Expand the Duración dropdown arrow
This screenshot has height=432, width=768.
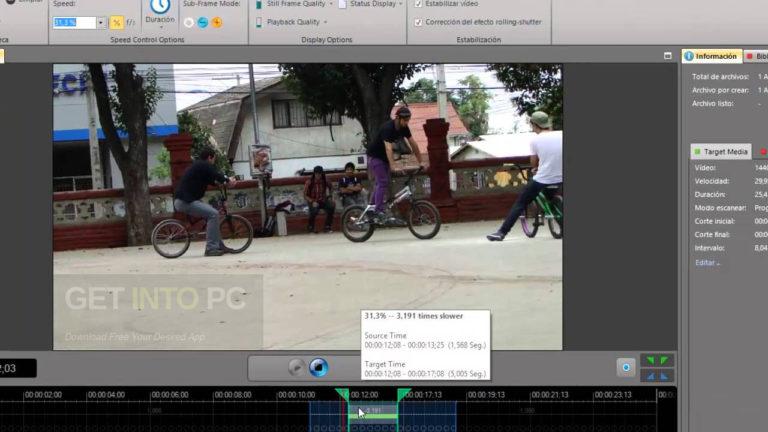click(x=160, y=27)
